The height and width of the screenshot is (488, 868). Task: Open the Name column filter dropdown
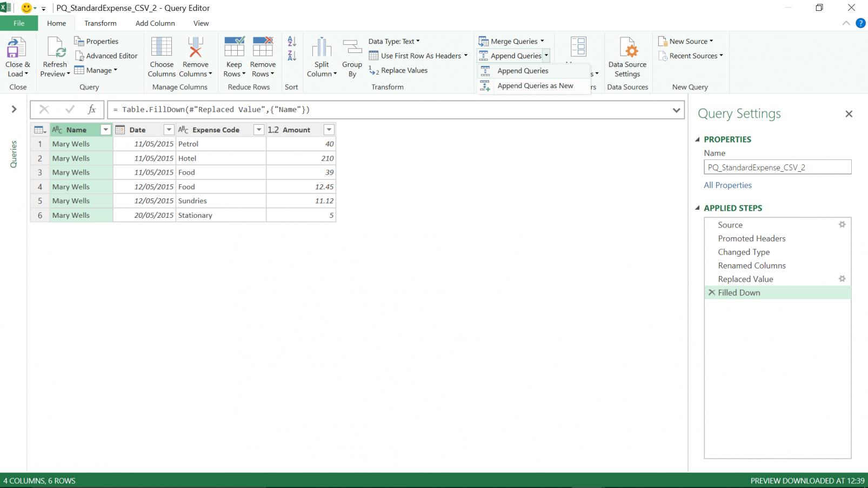point(106,130)
